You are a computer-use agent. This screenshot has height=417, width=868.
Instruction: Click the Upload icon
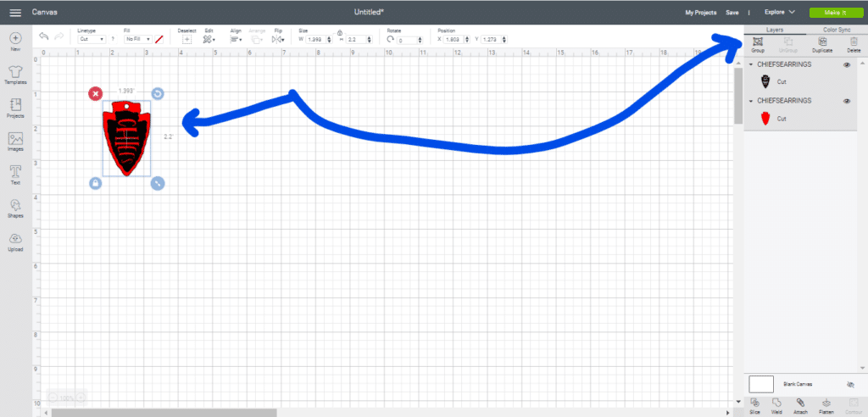[x=15, y=241]
